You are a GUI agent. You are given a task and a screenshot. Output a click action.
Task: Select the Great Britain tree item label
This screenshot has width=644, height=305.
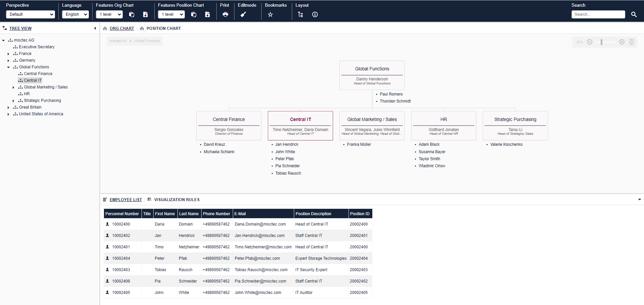[30, 107]
